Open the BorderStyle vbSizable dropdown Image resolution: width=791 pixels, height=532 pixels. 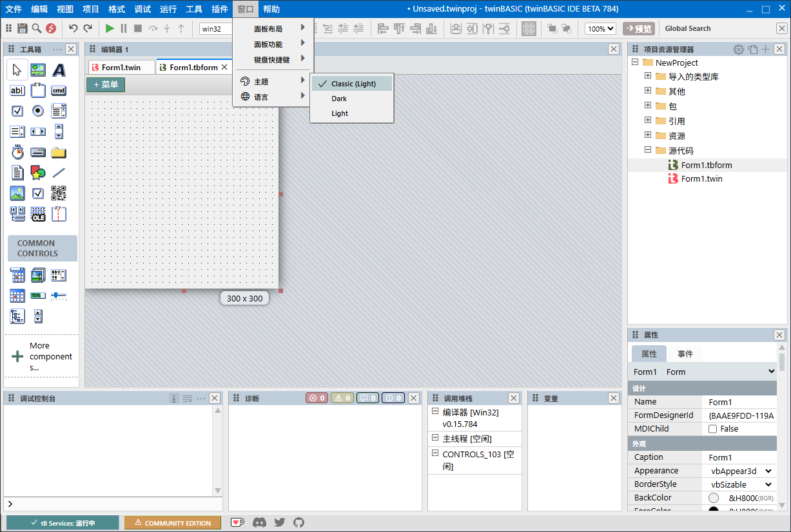(x=741, y=484)
